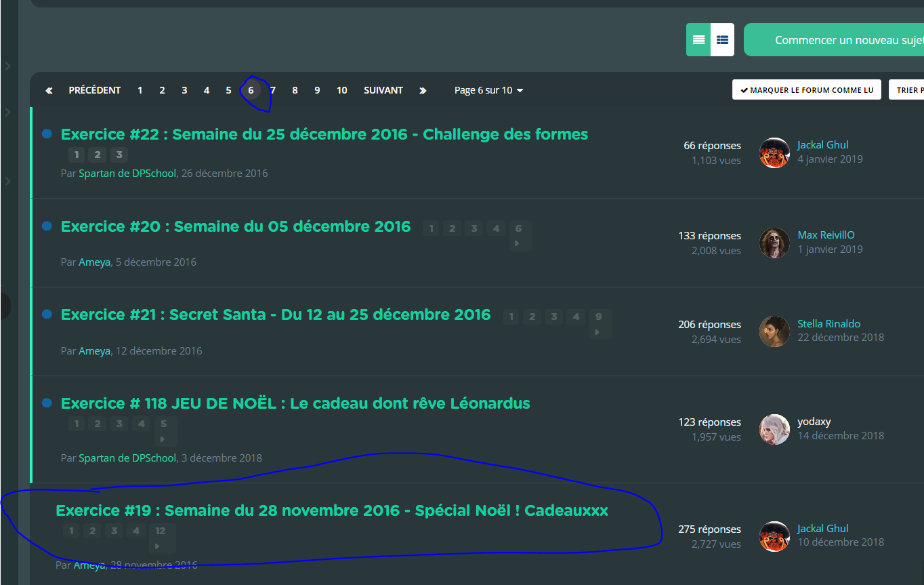Click the SUIVANT pagination link
This screenshot has width=924, height=585.
point(383,90)
